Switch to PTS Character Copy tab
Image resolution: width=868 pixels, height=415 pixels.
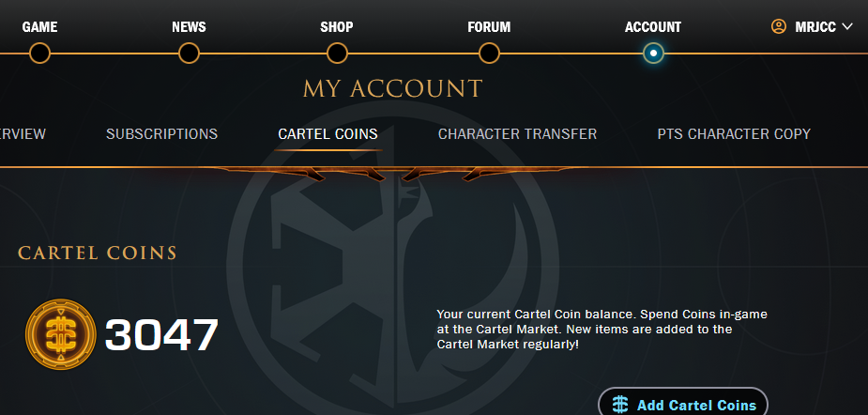(734, 134)
